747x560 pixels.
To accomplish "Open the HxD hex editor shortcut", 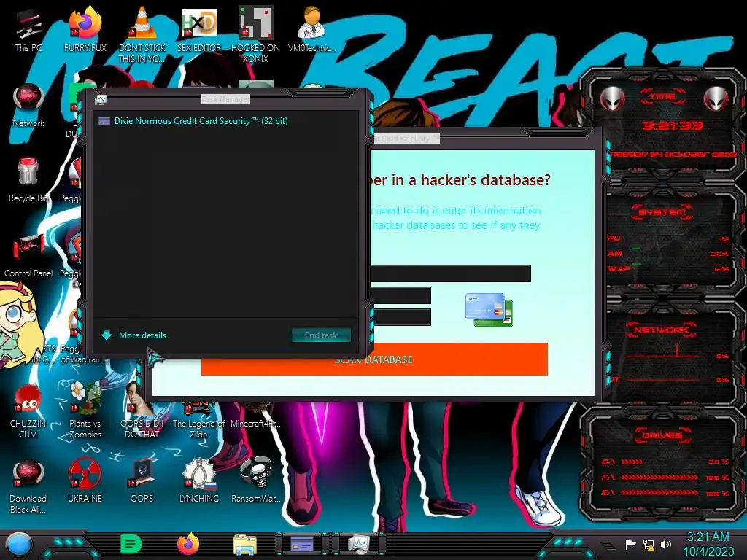I will (x=199, y=29).
